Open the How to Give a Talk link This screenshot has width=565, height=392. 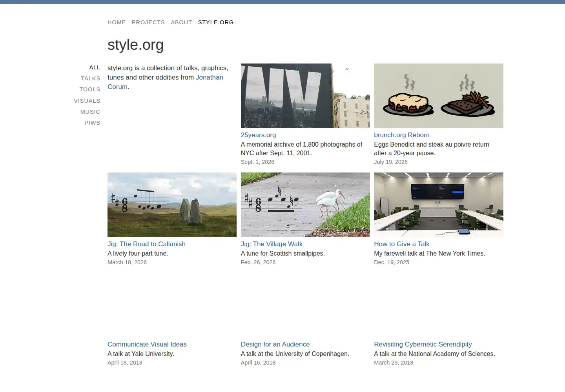(x=402, y=244)
